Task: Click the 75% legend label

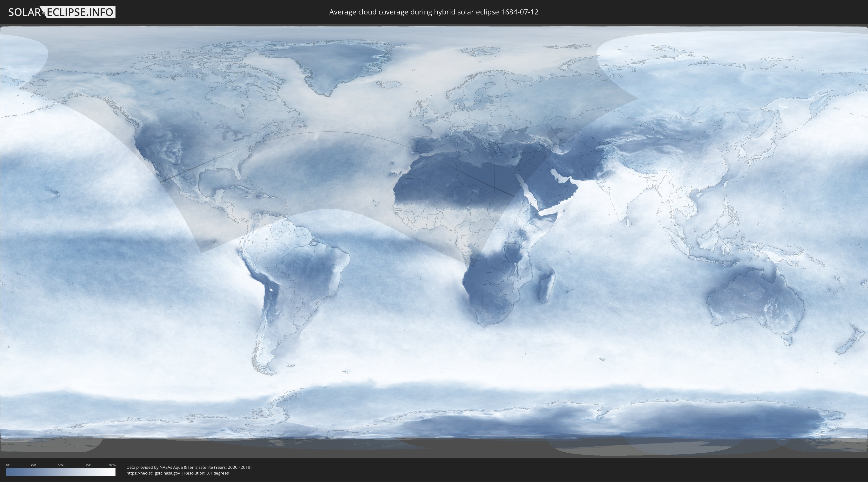Action: click(88, 465)
